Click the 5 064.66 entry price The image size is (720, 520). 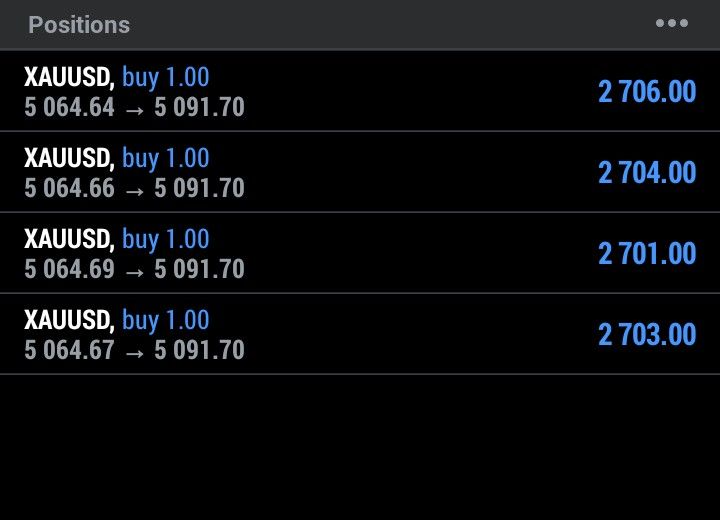click(x=69, y=188)
